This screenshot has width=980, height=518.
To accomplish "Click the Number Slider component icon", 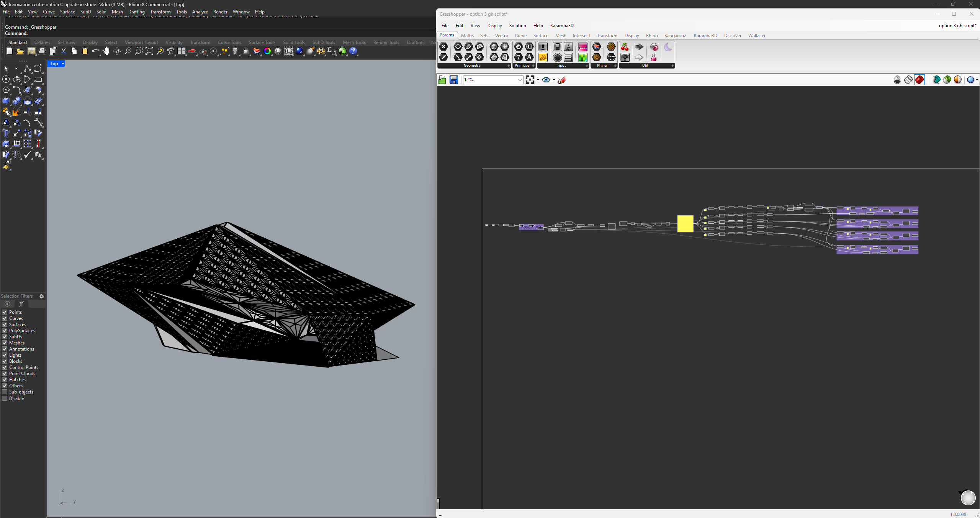I will click(x=543, y=47).
